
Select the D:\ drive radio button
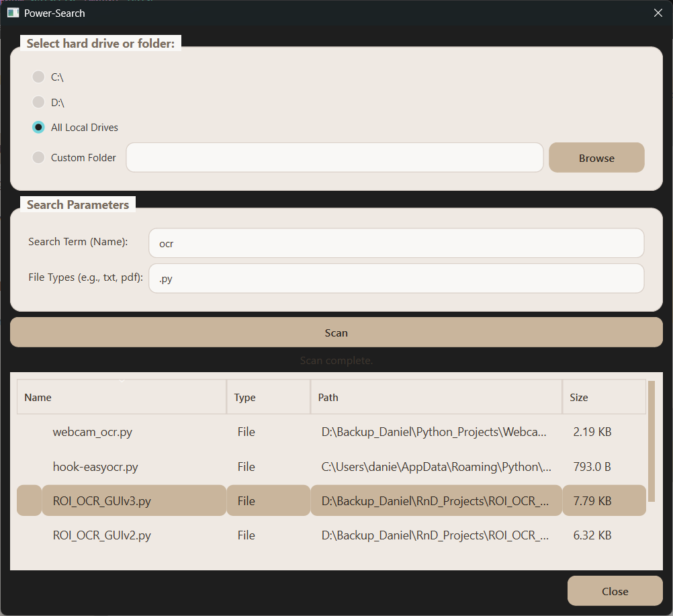coord(39,102)
